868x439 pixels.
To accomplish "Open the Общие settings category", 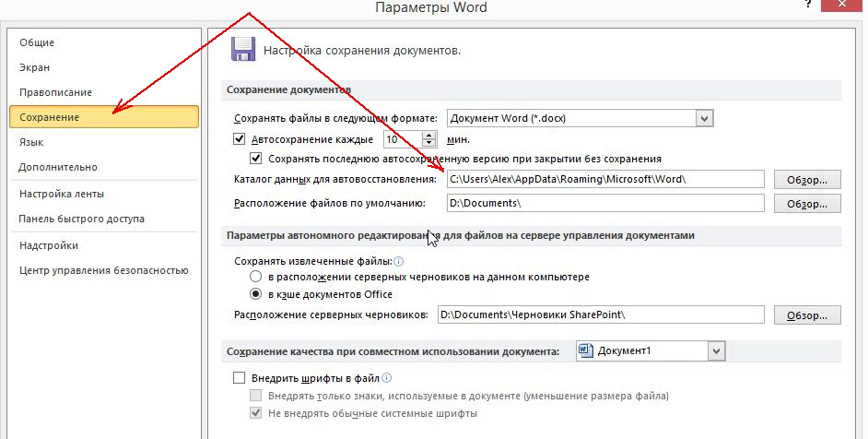I will click(37, 42).
